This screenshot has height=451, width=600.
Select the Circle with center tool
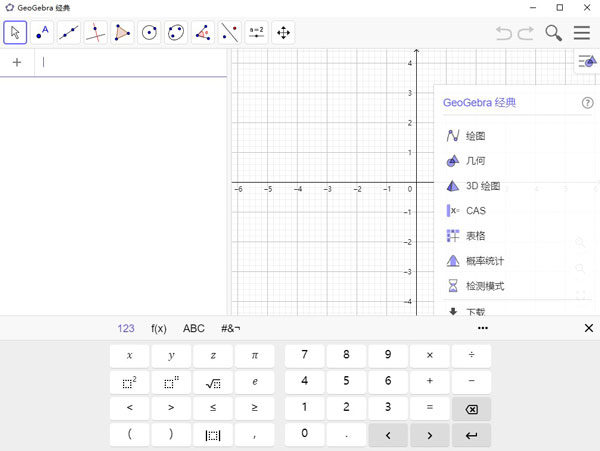(149, 33)
